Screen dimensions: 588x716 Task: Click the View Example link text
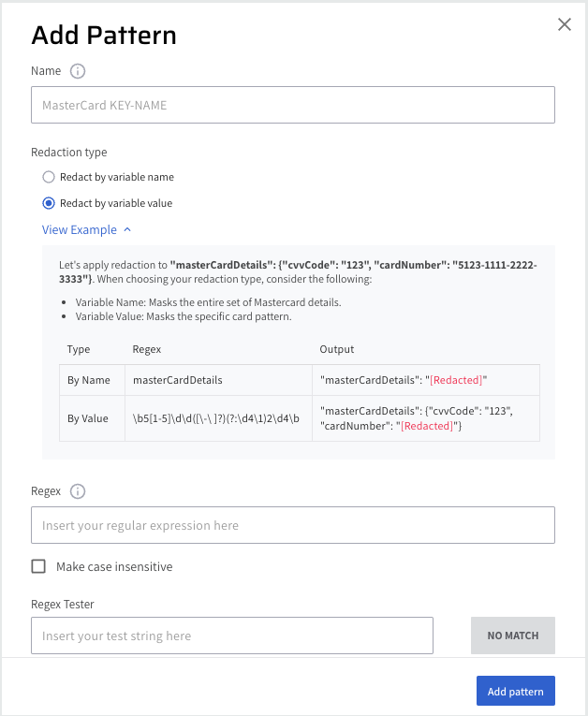[80, 230]
